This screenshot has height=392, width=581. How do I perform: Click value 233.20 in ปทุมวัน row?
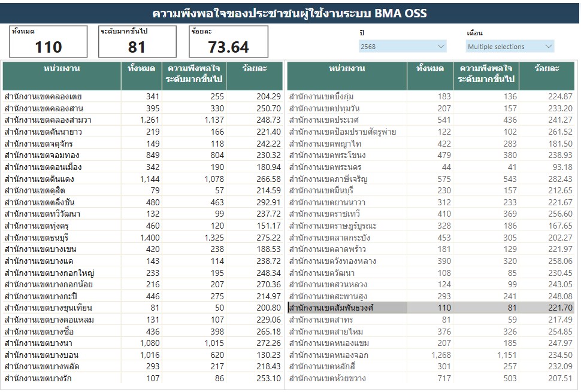560,108
